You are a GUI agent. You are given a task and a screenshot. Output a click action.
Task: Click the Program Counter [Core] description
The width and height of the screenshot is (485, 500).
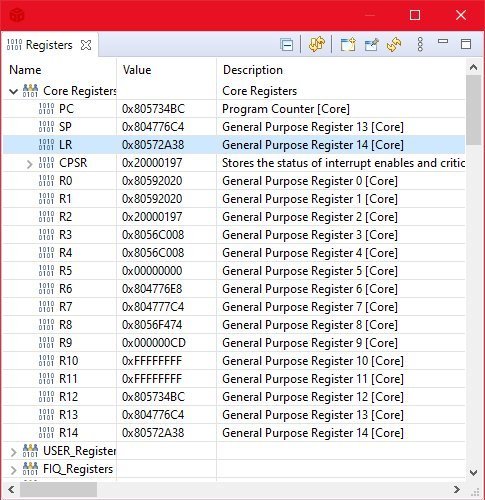pos(286,109)
